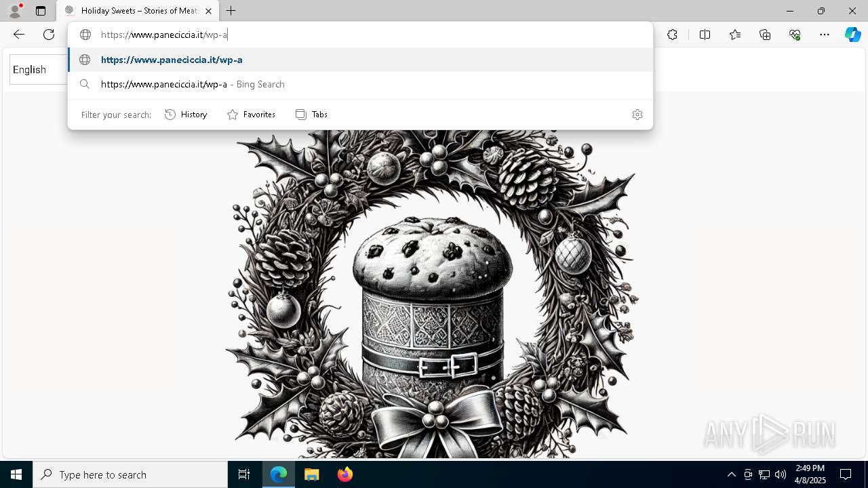Filter search by History
Viewport: 868px width, 488px height.
pos(186,115)
